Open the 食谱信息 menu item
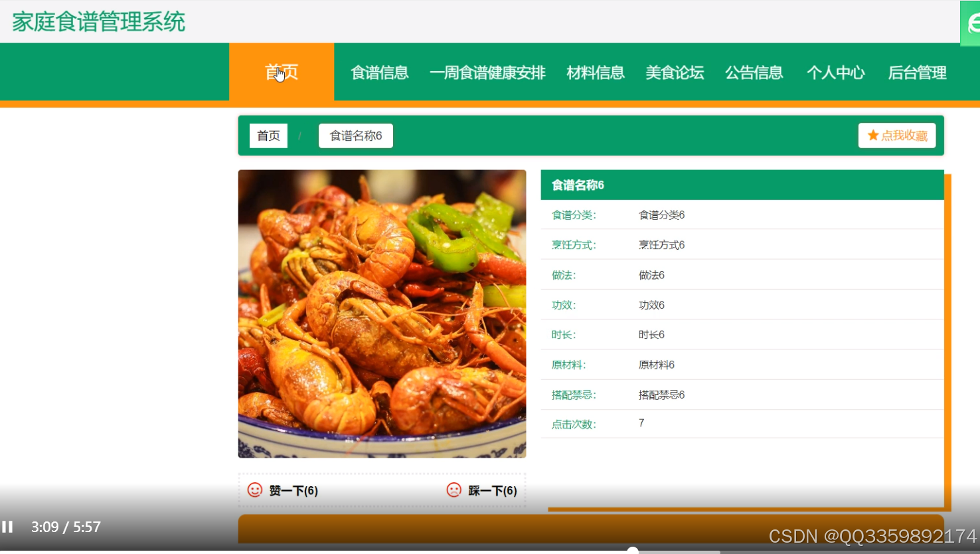The image size is (980, 554). (380, 72)
